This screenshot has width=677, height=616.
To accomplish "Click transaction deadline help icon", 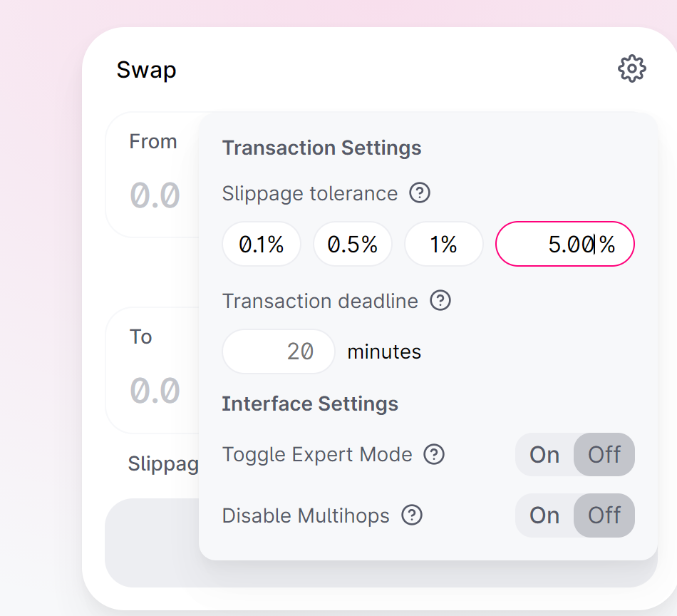I will pos(440,300).
